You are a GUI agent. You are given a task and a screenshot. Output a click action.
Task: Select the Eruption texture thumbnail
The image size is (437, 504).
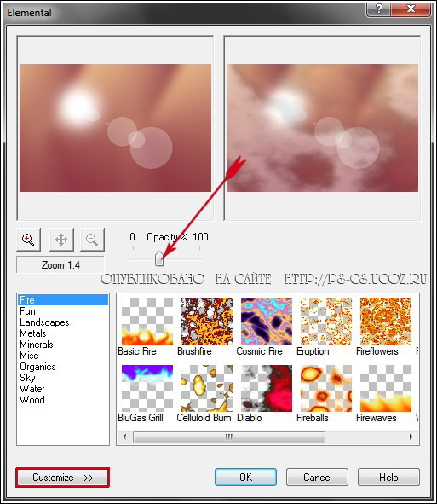coord(326,322)
